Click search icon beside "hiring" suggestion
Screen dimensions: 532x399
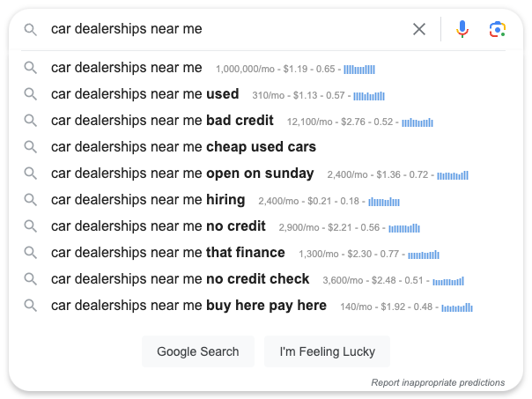click(x=31, y=200)
